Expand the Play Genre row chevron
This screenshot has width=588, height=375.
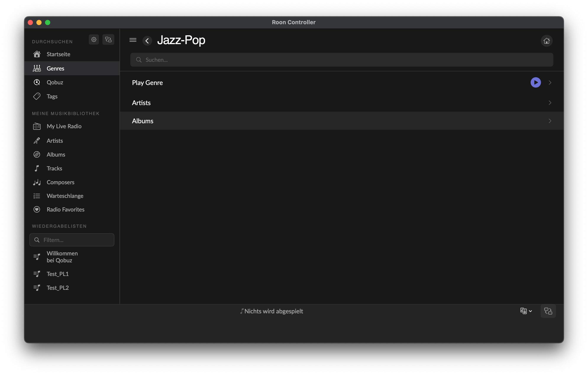click(x=550, y=83)
